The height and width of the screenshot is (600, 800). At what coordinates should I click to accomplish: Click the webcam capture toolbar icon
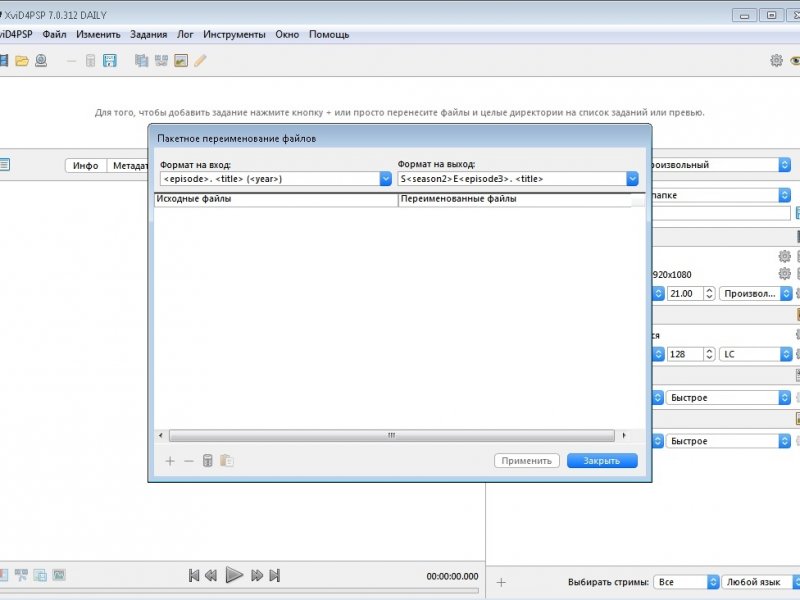[41, 61]
